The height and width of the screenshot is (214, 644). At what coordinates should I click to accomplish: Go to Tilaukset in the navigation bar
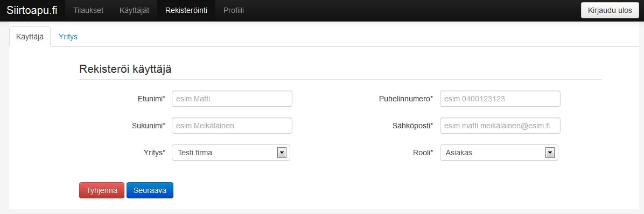coord(88,10)
